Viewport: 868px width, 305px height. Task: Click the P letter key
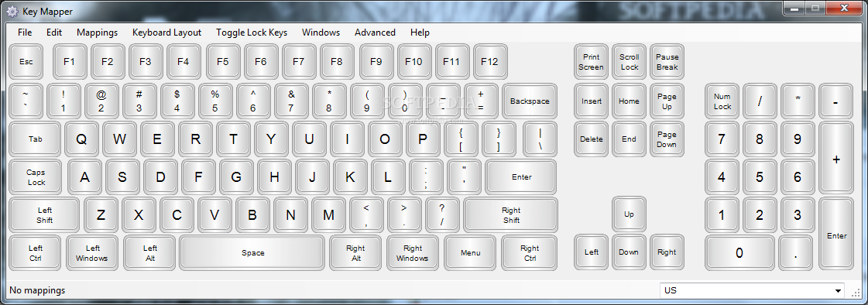(x=423, y=139)
